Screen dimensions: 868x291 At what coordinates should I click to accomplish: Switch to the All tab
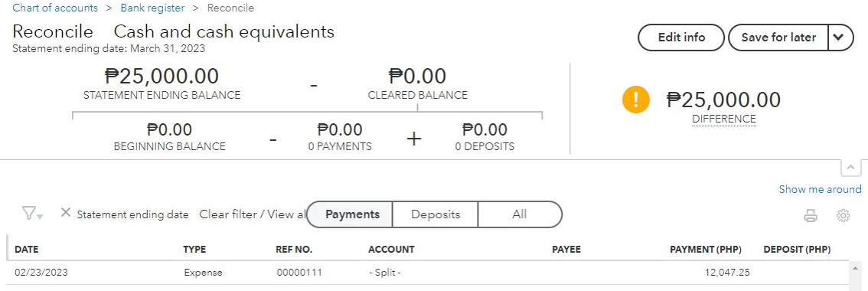coord(519,214)
